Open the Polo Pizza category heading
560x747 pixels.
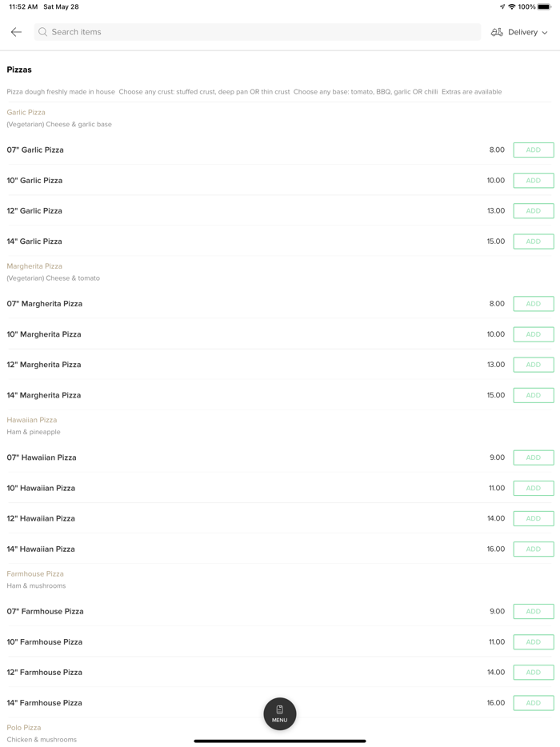tap(24, 728)
